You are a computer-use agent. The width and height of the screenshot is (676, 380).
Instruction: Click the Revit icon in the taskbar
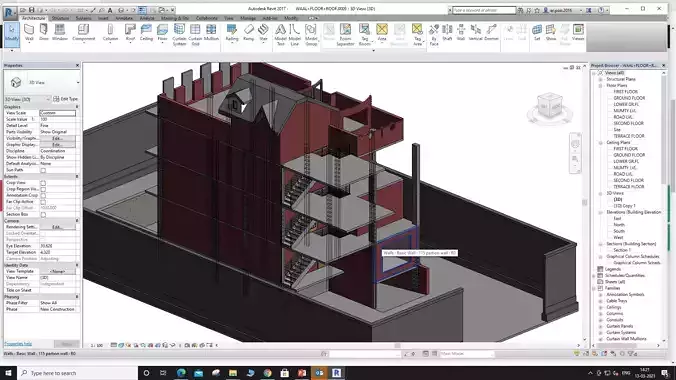pos(337,373)
